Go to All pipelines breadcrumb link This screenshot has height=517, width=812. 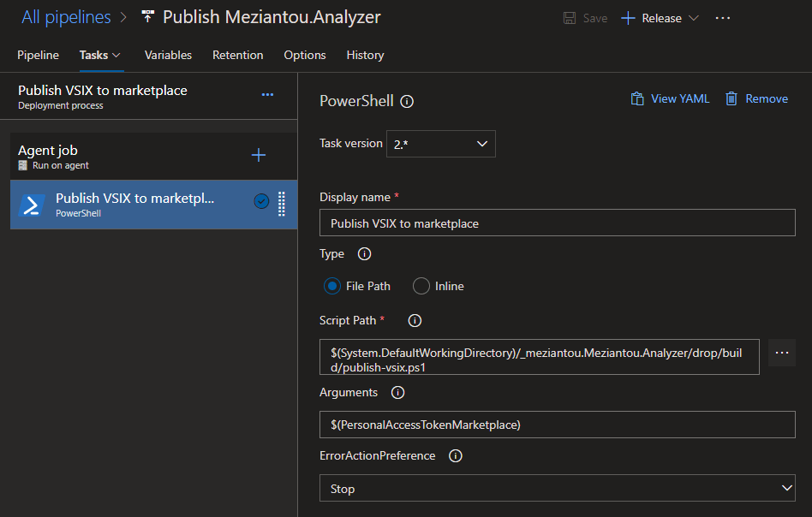tap(66, 17)
